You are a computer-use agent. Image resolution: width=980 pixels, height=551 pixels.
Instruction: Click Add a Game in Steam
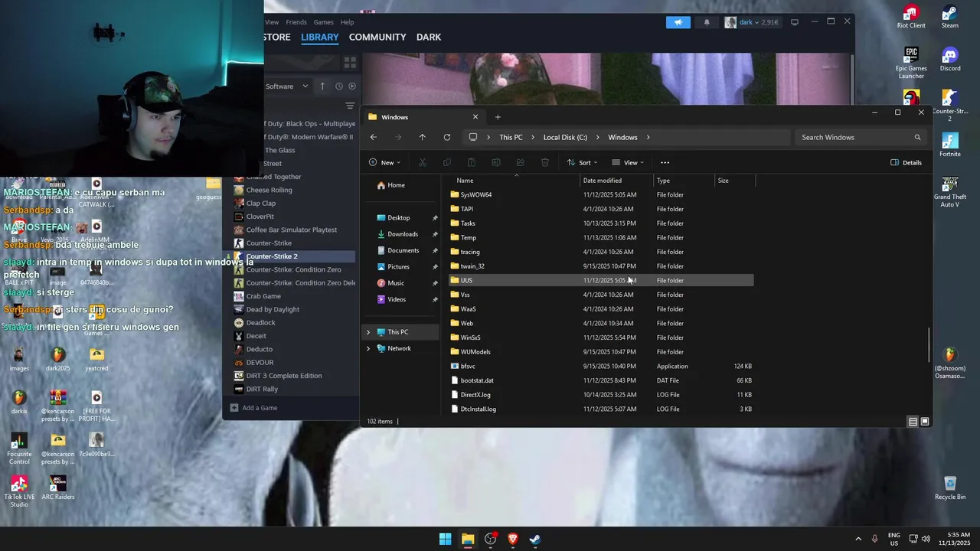[x=254, y=408]
